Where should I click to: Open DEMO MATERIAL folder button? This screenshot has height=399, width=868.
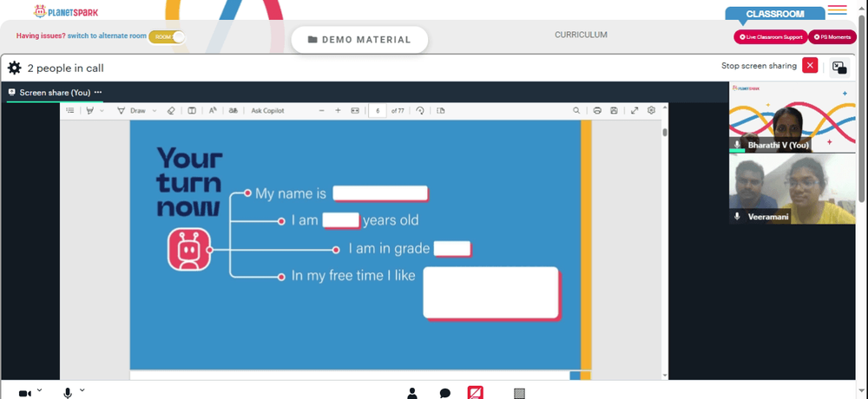pyautogui.click(x=359, y=40)
